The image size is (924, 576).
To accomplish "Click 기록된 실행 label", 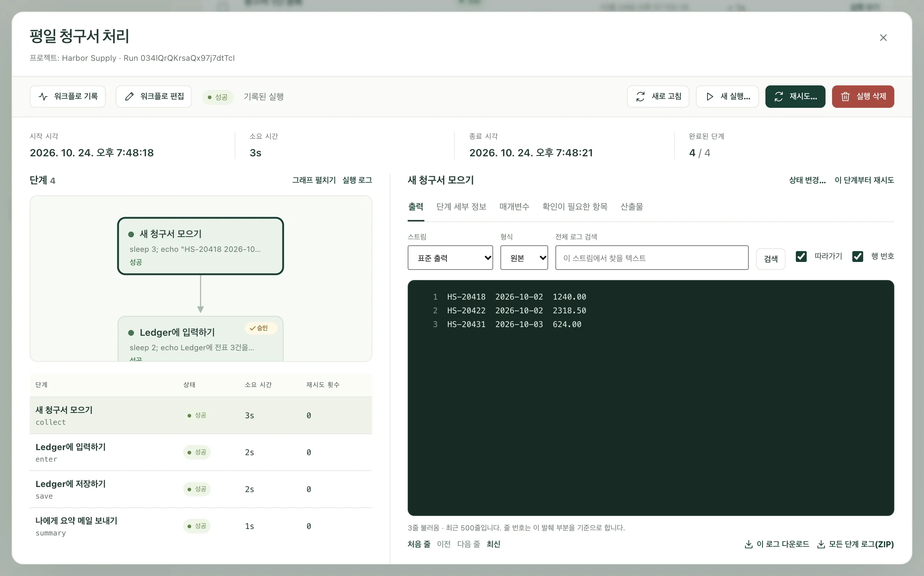I will pyautogui.click(x=263, y=96).
